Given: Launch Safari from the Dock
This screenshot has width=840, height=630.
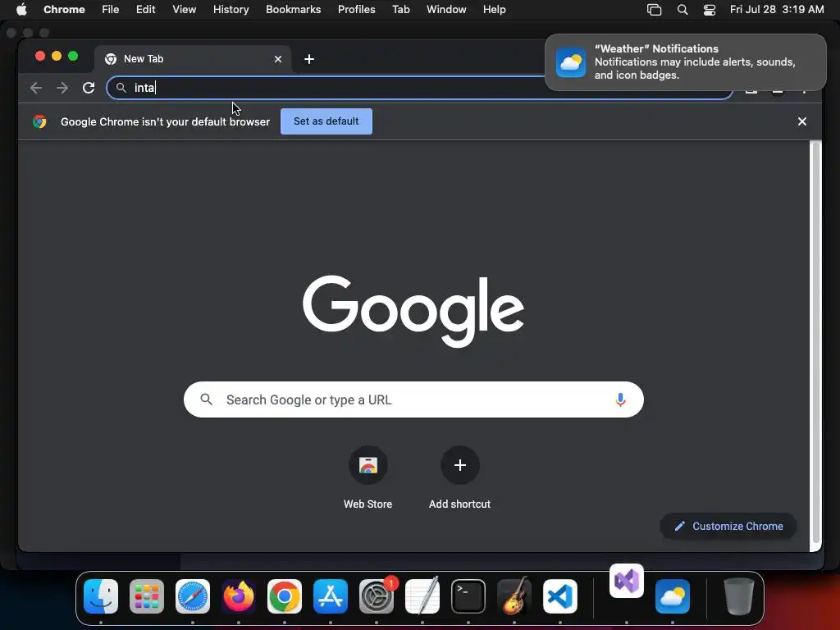Looking at the screenshot, I should pyautogui.click(x=193, y=596).
